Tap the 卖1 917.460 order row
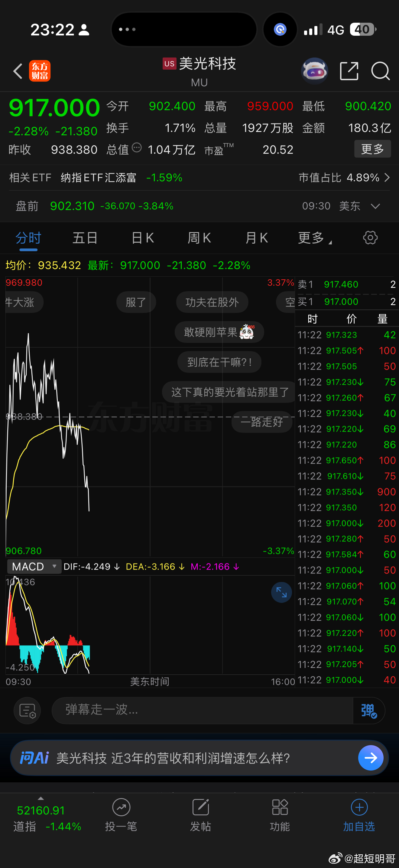Screen dimensions: 399x868 pos(347,284)
